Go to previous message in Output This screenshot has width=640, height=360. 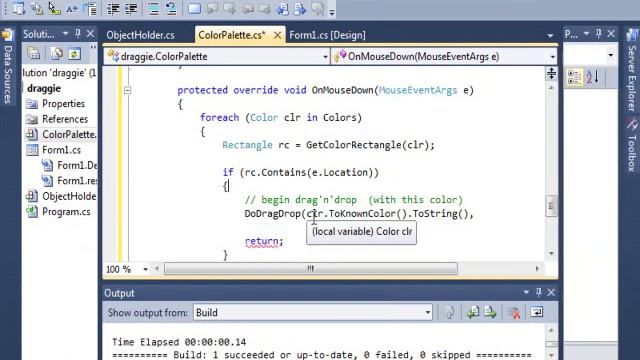point(473,313)
